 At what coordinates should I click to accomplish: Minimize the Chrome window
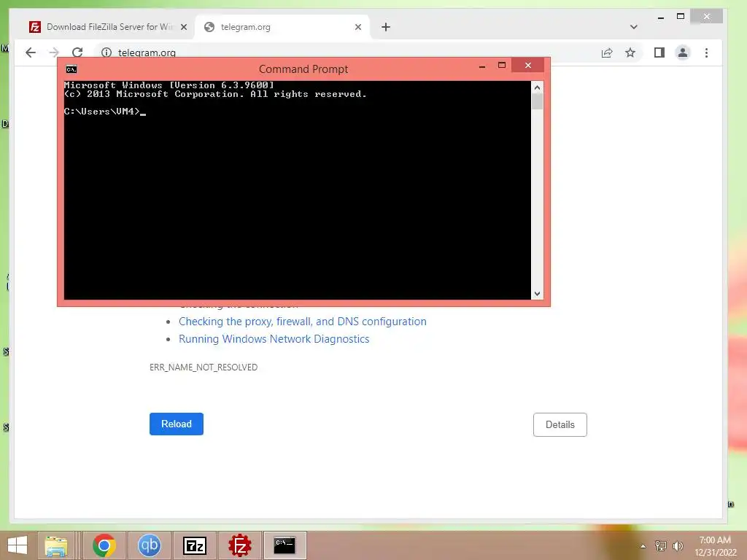661,17
